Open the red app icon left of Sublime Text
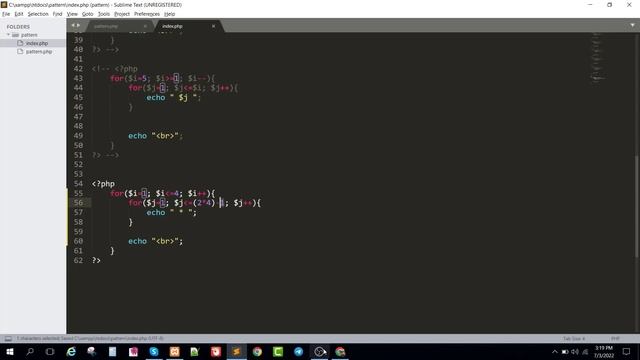 (216, 351)
